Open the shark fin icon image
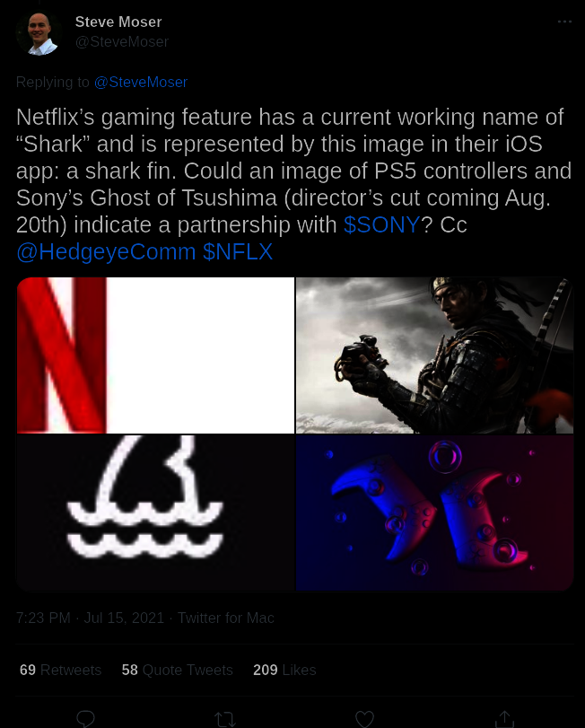This screenshot has width=585, height=728. [x=155, y=513]
